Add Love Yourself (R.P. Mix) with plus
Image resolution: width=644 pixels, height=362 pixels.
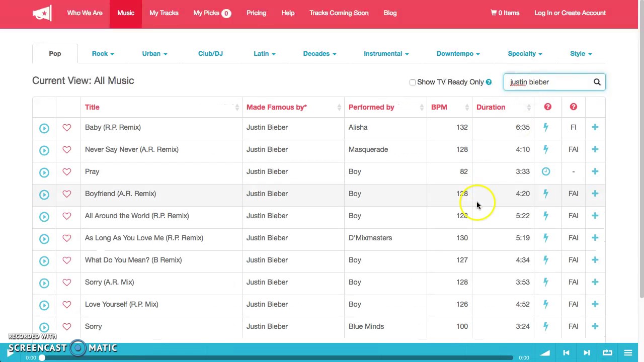(x=595, y=304)
